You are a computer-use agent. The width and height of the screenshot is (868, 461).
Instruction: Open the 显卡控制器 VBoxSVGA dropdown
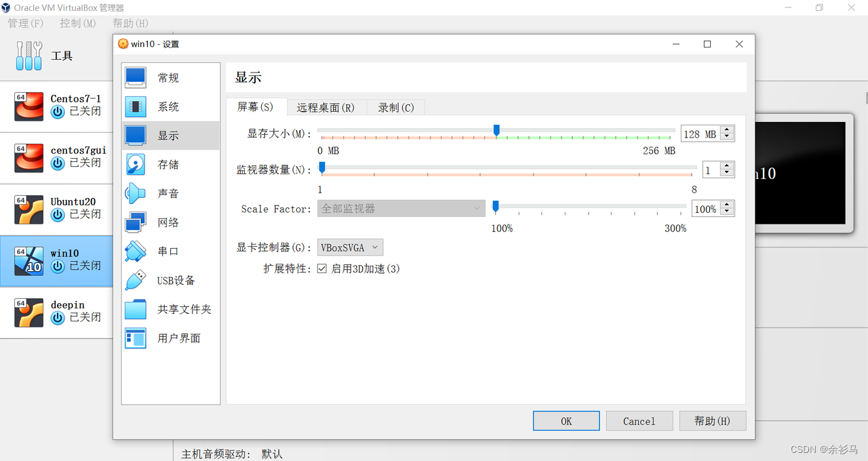[350, 247]
